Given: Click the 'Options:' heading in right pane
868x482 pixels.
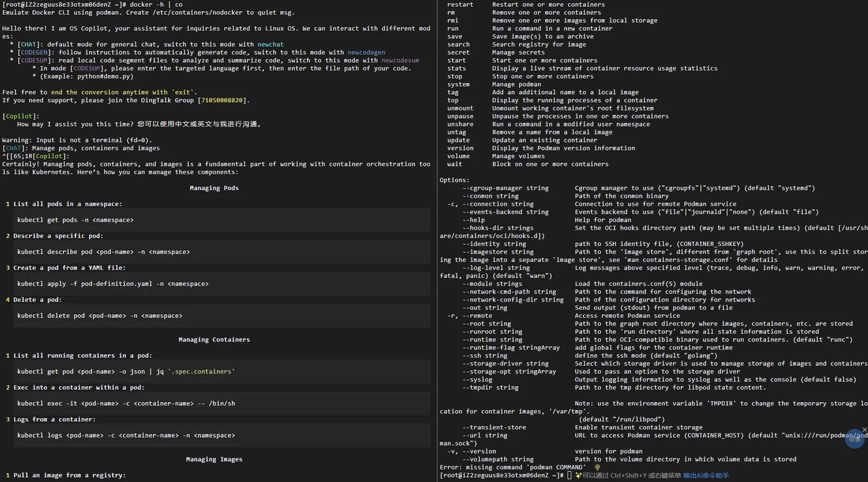Looking at the screenshot, I should (454, 180).
